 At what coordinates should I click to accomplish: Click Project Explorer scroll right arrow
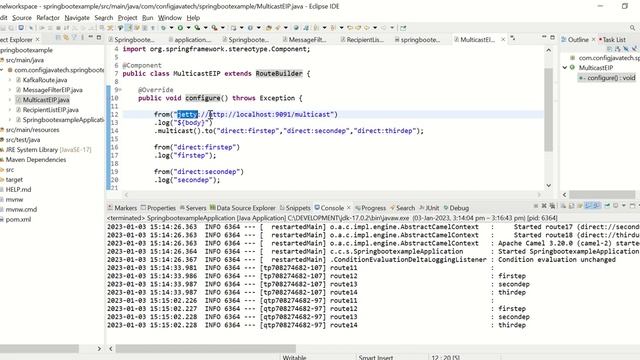click(99, 349)
